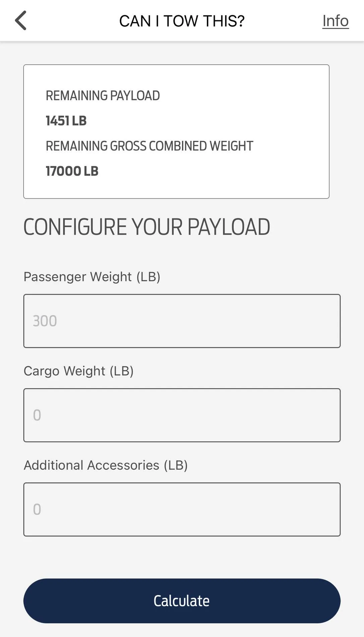
Task: Select the Remaining Gross Combined Weight value
Action: (72, 171)
